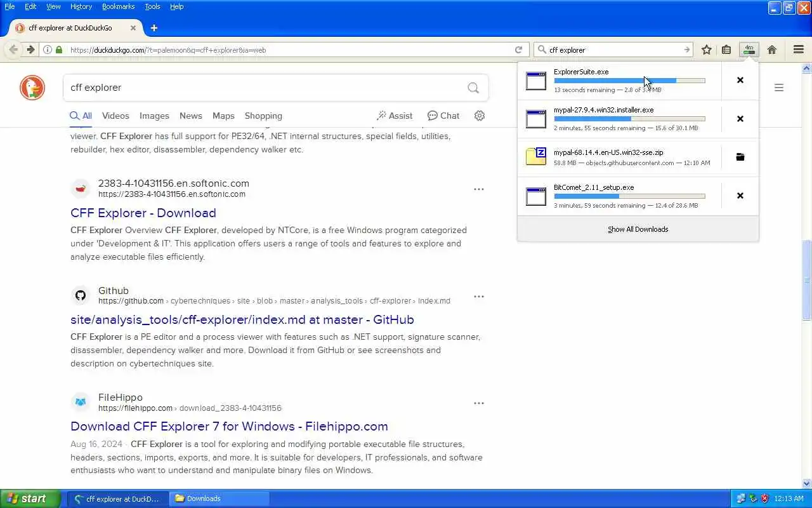
Task: Click the DuckDuckGo logo
Action: click(32, 88)
